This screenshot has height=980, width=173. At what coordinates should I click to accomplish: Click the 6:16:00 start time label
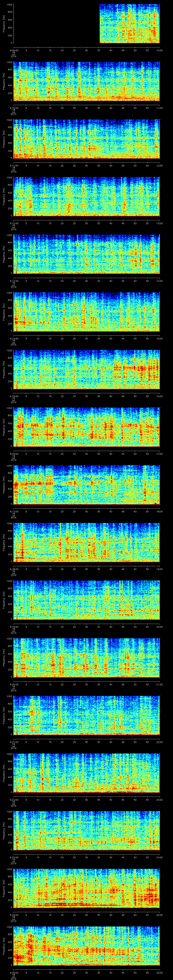point(14,454)
